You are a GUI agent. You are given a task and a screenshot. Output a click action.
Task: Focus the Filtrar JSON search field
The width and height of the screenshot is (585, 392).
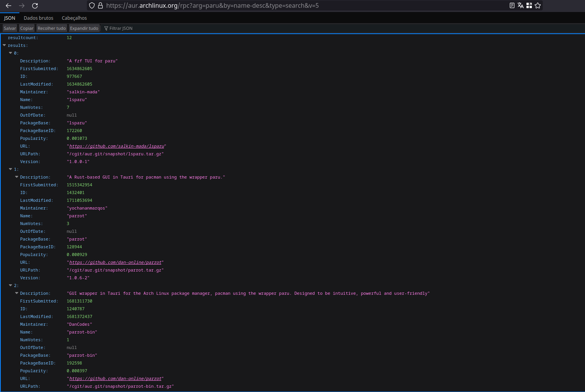pos(121,28)
